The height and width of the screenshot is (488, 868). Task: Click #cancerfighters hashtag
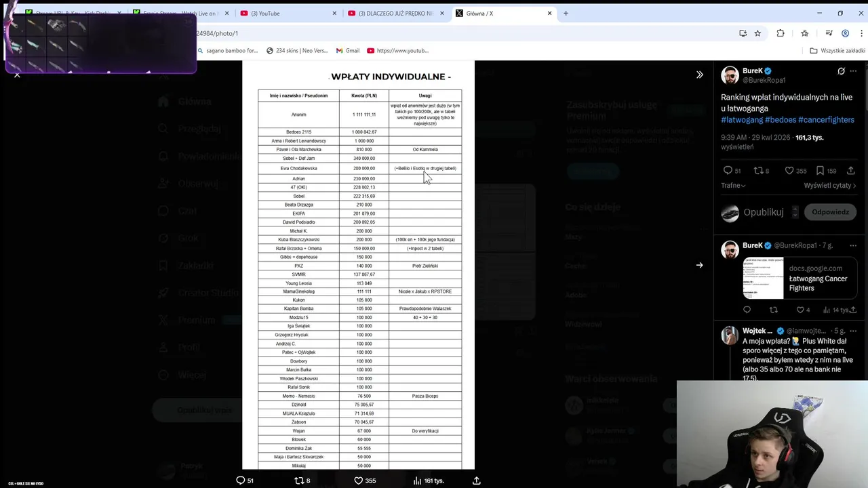tap(826, 120)
